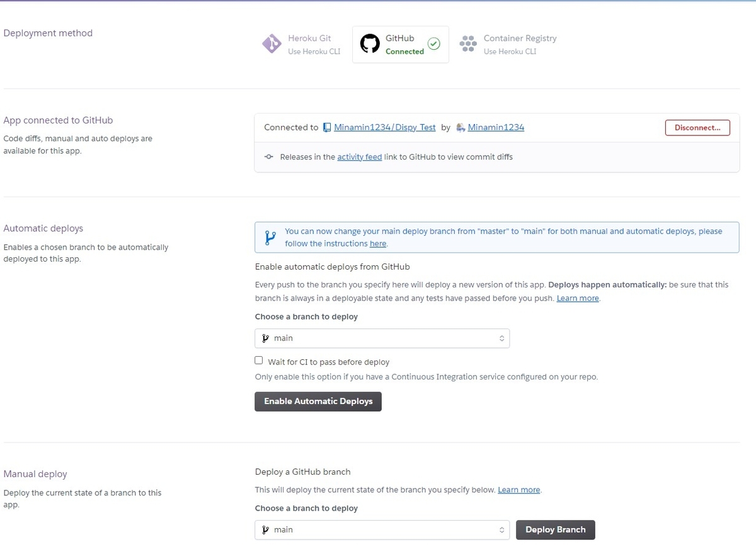Open the automatic deploys branch dropdown

pos(382,338)
